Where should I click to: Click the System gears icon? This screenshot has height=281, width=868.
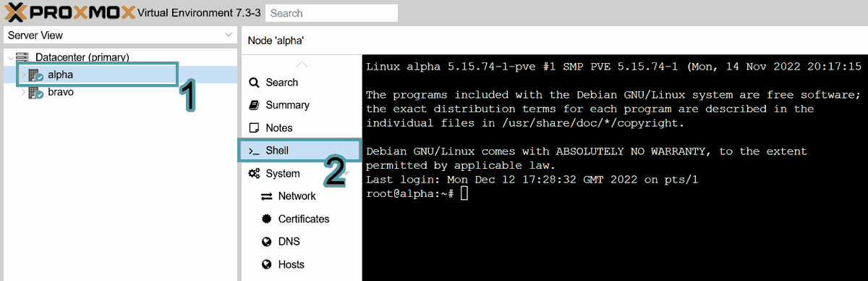[x=254, y=173]
